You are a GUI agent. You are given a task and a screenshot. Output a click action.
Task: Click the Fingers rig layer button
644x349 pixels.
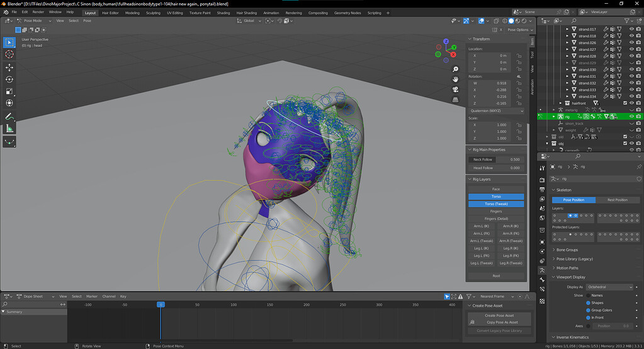click(496, 211)
